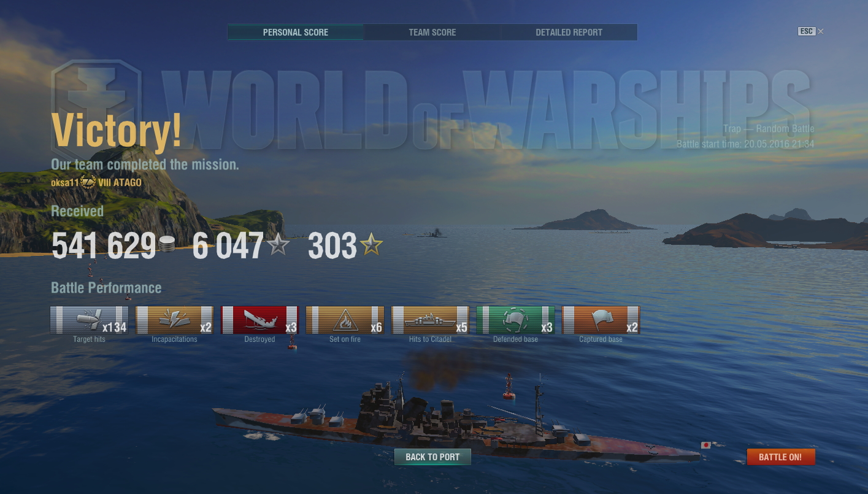Click the Back to Port button
The height and width of the screenshot is (494, 868).
[432, 457]
